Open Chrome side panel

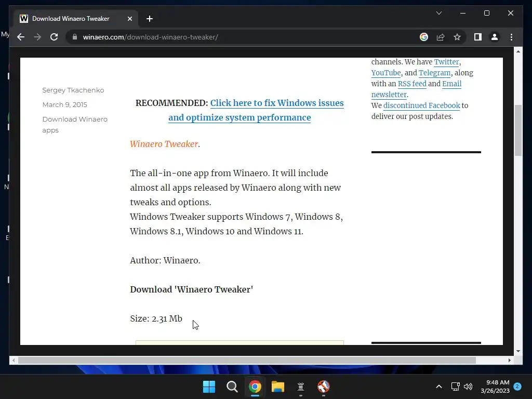(478, 37)
